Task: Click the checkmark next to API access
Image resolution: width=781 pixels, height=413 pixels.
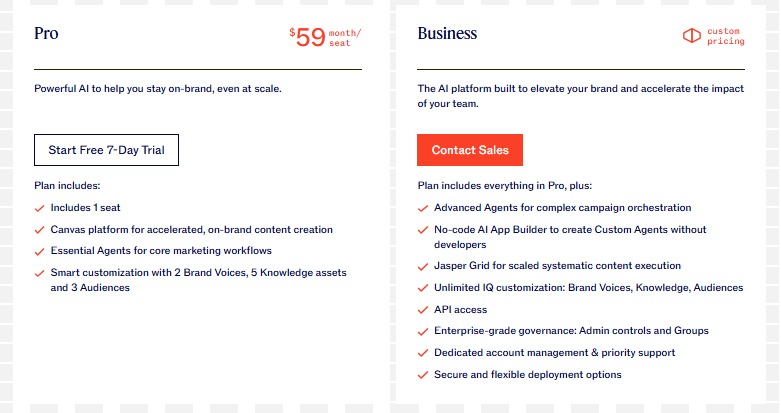Action: (423, 310)
